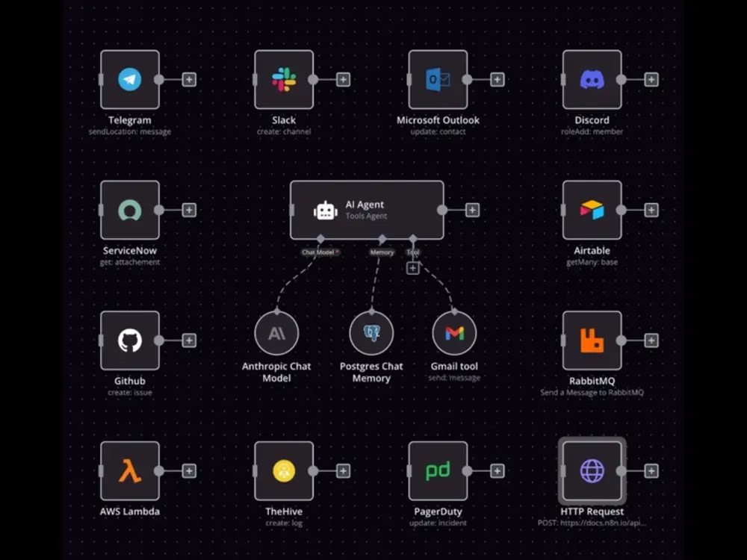Click the AI Agent robot icon
Screen dimensions: 747x560
point(326,211)
